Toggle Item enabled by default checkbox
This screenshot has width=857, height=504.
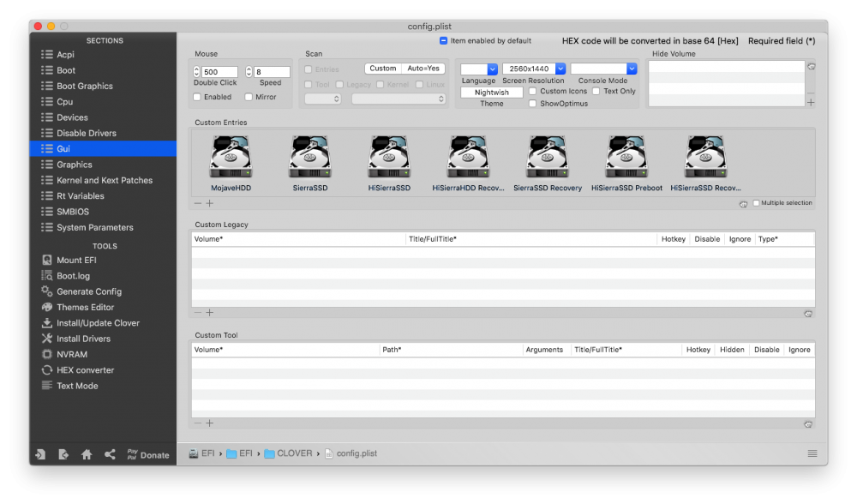pyautogui.click(x=443, y=40)
